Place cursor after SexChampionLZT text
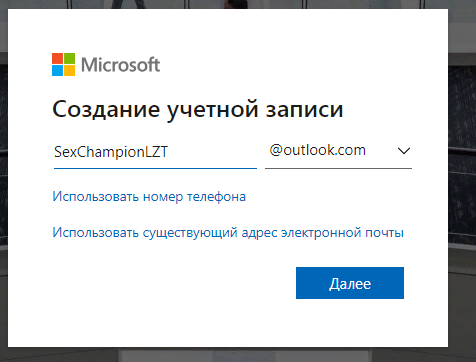Screen dimensions: 476x362 tap(169, 152)
